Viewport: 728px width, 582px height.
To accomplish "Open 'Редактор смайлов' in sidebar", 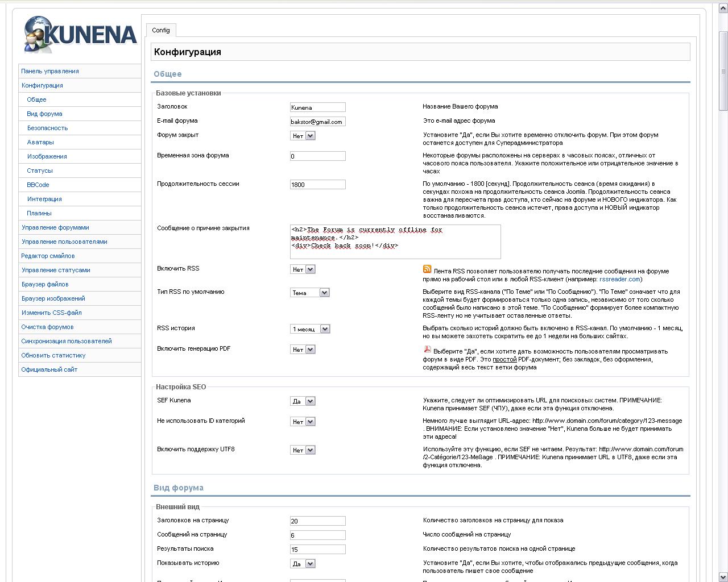I will 48,256.
